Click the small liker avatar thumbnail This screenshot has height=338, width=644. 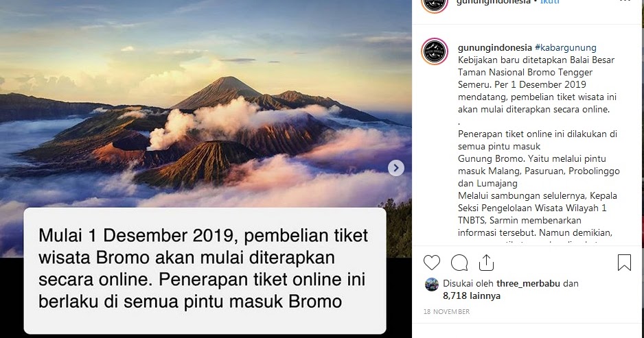(432, 285)
